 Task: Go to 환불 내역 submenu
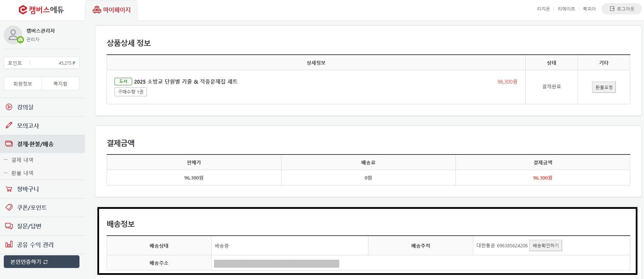pos(22,173)
